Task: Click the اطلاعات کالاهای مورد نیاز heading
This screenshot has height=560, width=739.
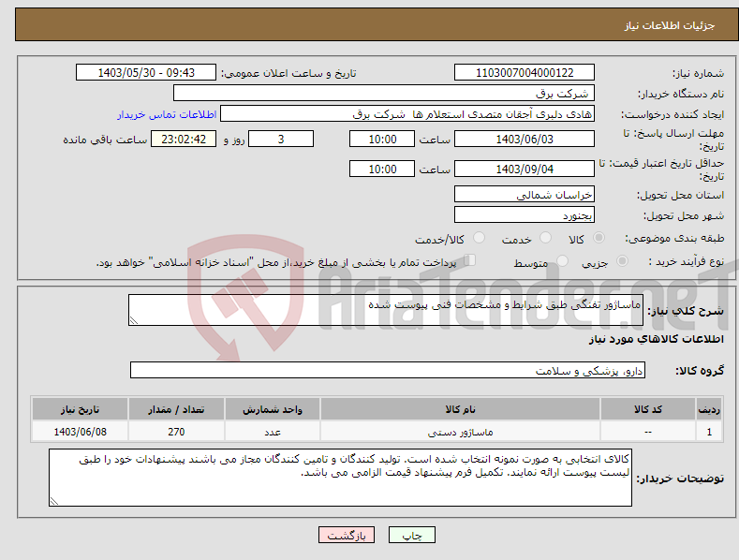Action: [656, 339]
